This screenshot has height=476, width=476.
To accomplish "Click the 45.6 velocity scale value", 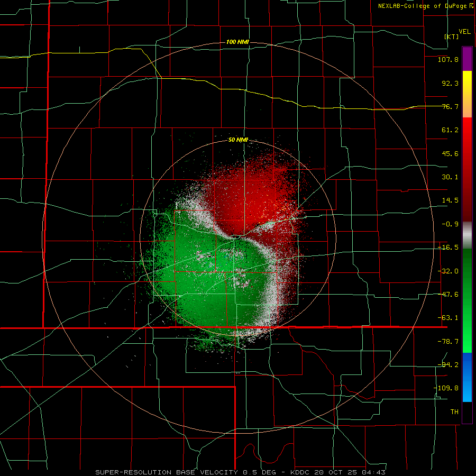I will click(x=450, y=153).
